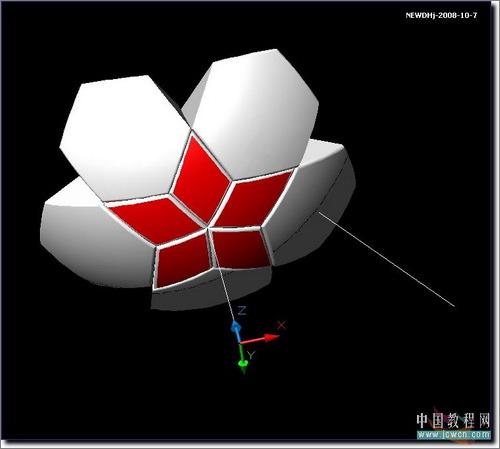
Task: Select the right white curved solid beside the star
Action: tap(310, 203)
